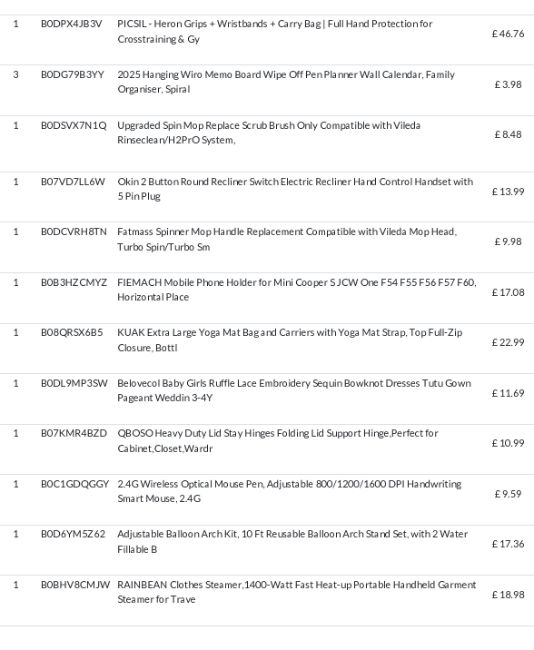534x650 pixels.
Task: Click product code B0BHV8CMJW
Action: point(75,585)
